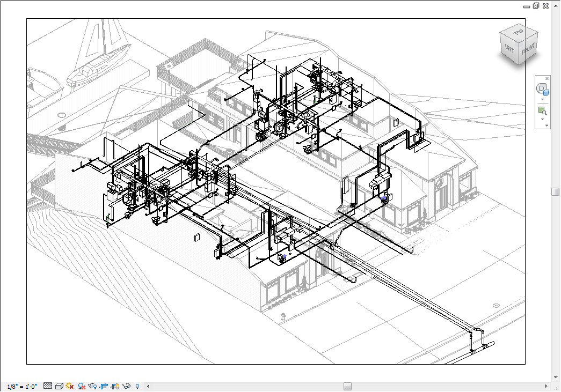
Task: Click the FRONT face of ViewCube
Action: tap(528, 49)
